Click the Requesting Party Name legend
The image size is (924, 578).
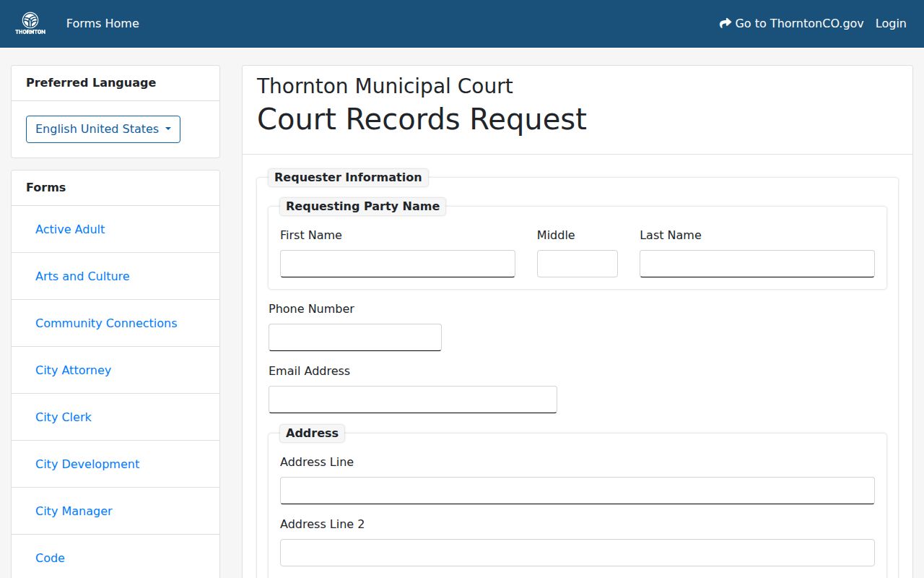coord(362,206)
